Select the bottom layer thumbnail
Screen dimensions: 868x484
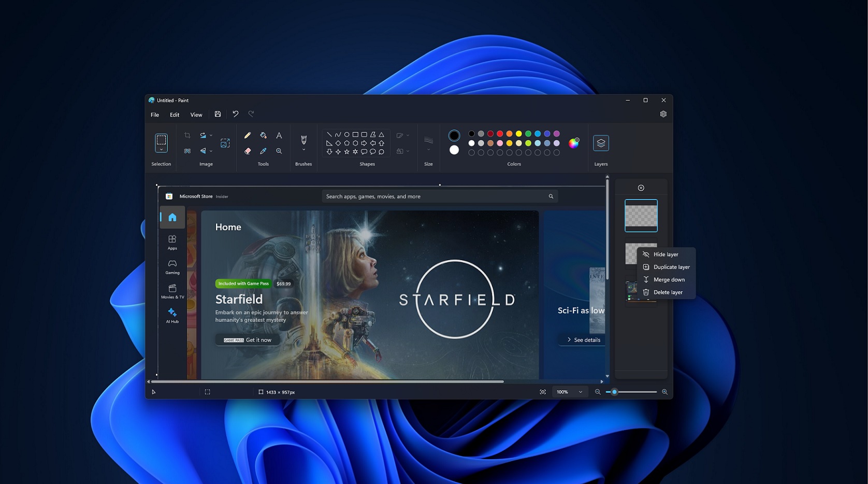click(632, 291)
